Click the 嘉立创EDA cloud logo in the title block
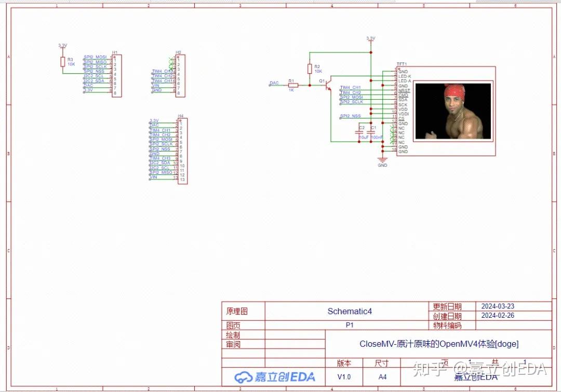Screen dimensions: 561x392 click(x=243, y=377)
